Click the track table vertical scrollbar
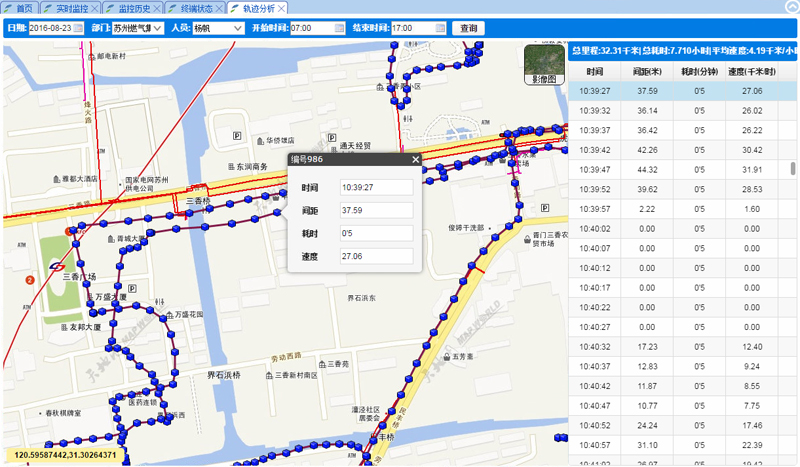 click(x=793, y=170)
